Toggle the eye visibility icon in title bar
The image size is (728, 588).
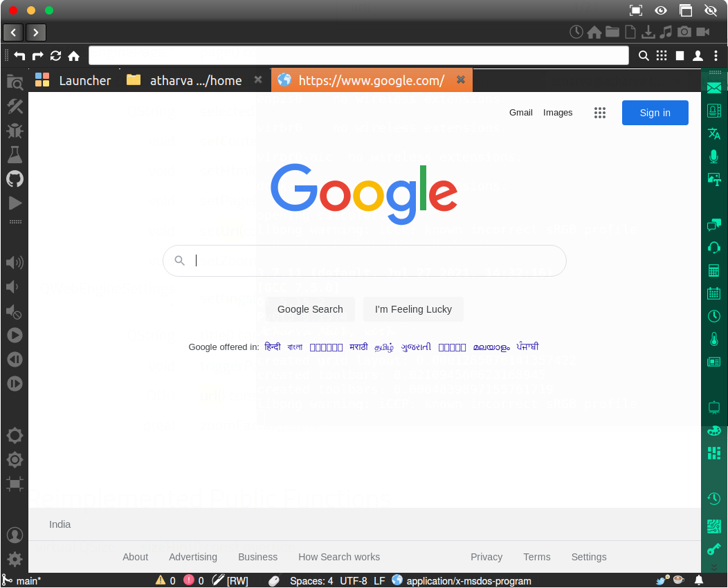tap(661, 10)
